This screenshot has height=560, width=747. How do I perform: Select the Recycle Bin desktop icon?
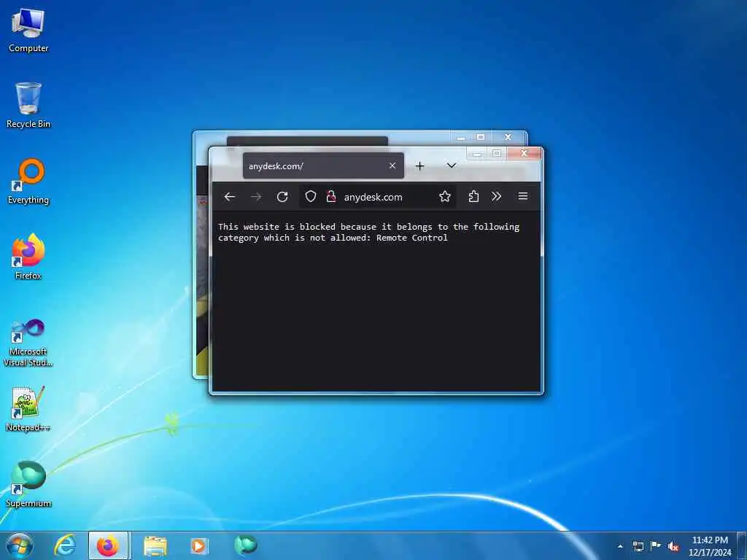28,105
